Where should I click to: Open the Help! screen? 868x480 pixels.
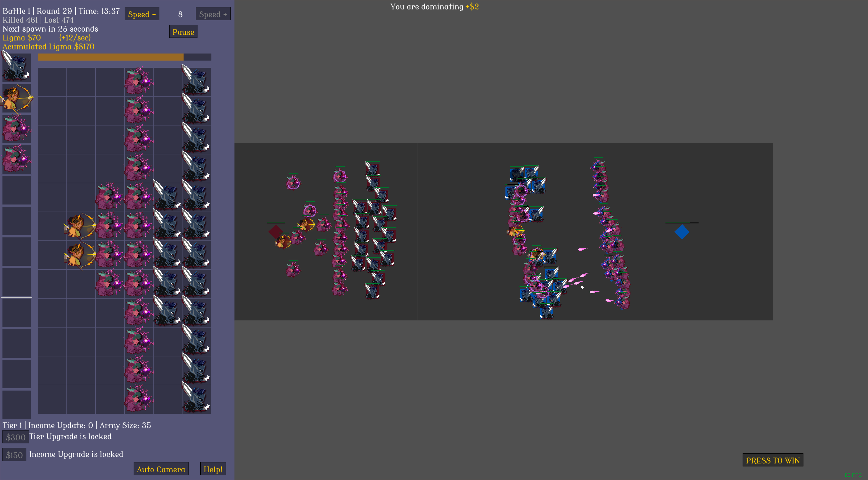pyautogui.click(x=213, y=469)
